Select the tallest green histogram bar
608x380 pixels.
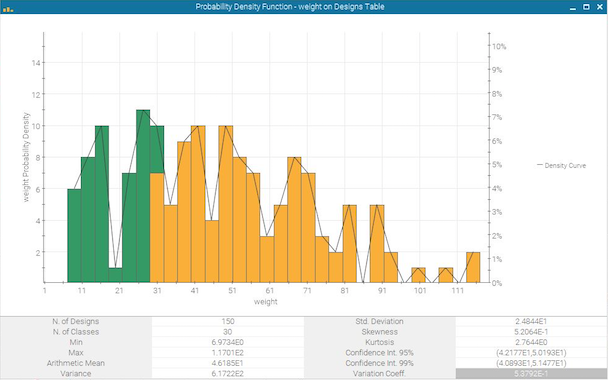pos(143,196)
